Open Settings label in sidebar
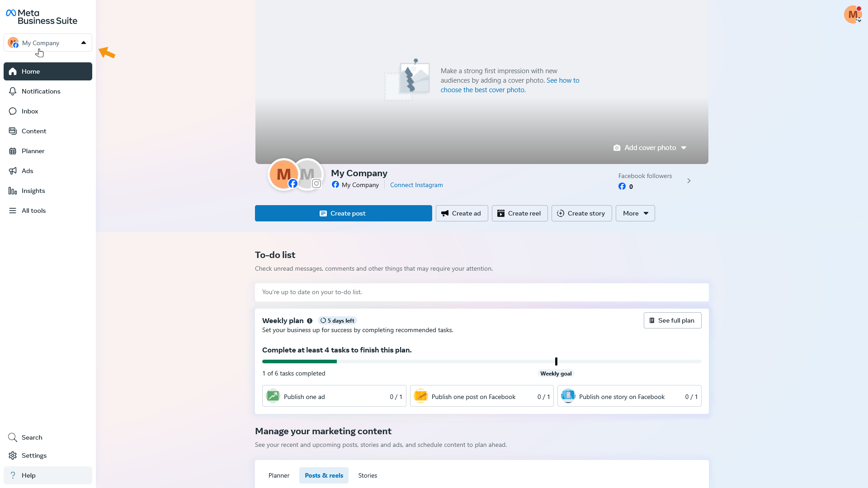This screenshot has width=868, height=488. [x=34, y=455]
